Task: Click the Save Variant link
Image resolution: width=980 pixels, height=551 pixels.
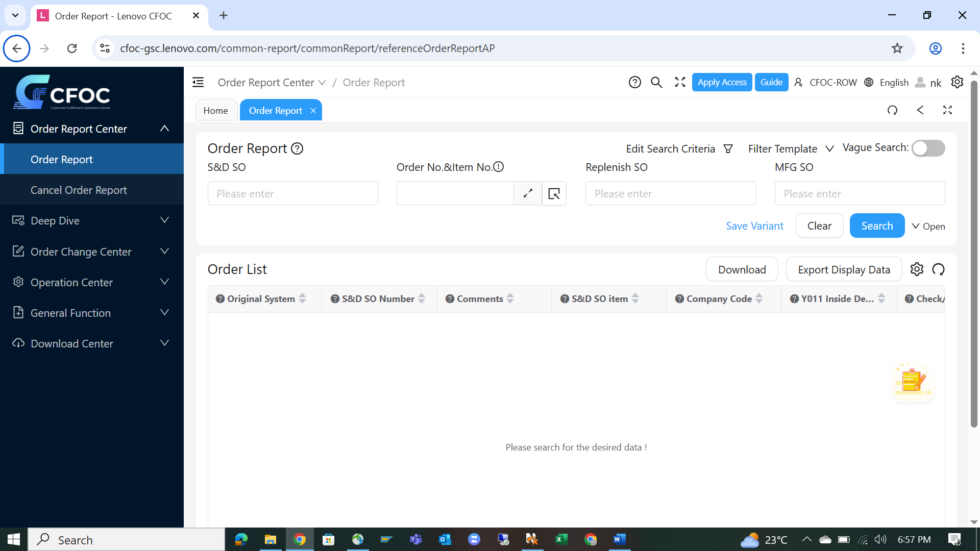Action: point(754,226)
